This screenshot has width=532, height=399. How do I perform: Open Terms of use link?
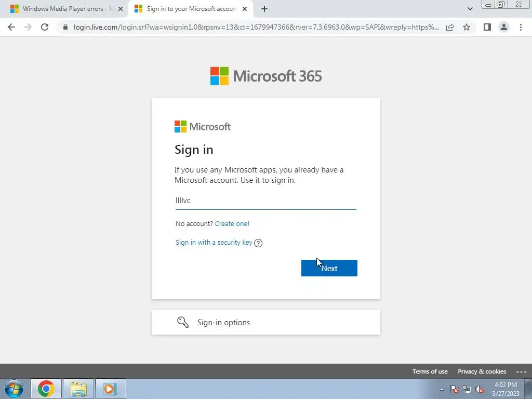(x=430, y=371)
